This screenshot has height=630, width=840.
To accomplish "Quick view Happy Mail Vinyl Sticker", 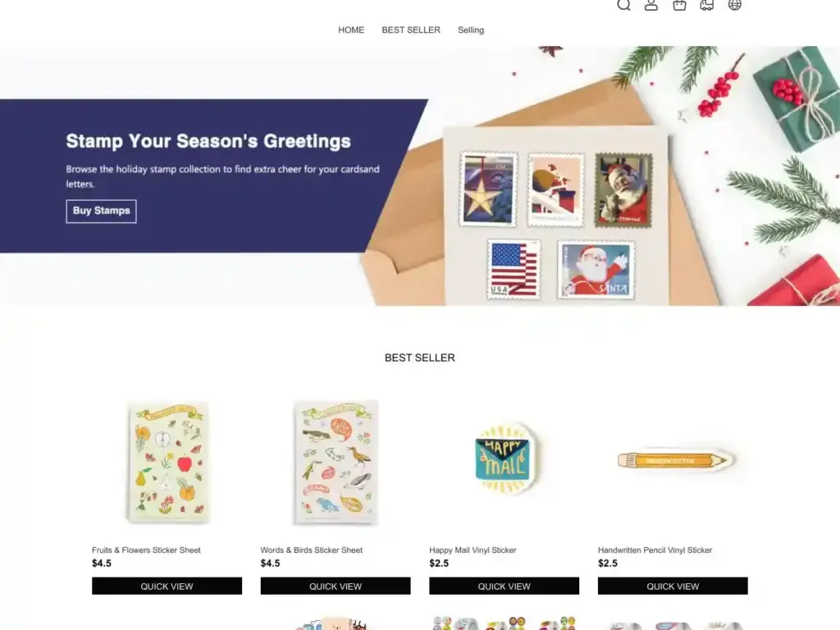I will pyautogui.click(x=504, y=586).
